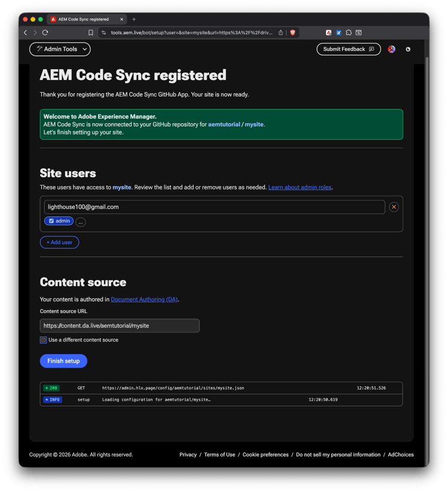The width and height of the screenshot is (448, 492).
Task: Go back to the previous page
Action: 26,33
